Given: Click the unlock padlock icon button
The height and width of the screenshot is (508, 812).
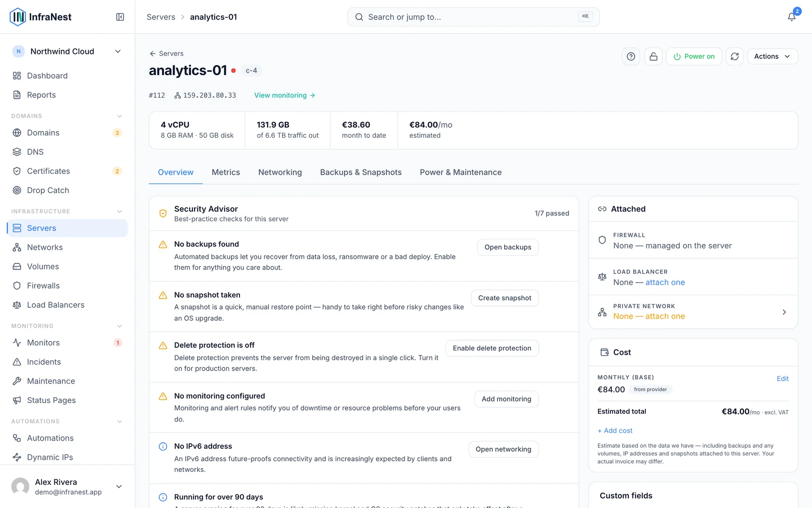Looking at the screenshot, I should point(653,56).
